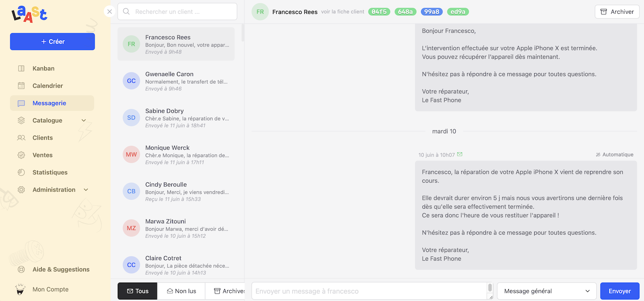The height and width of the screenshot is (301, 644).
Task: Click the Mon Compte avatar icon
Action: click(x=20, y=289)
